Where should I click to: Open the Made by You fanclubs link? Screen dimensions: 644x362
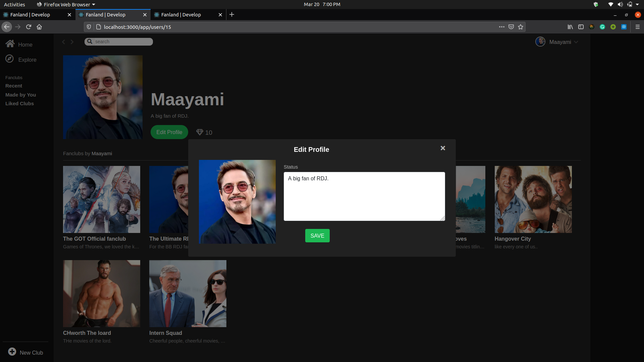pos(20,95)
